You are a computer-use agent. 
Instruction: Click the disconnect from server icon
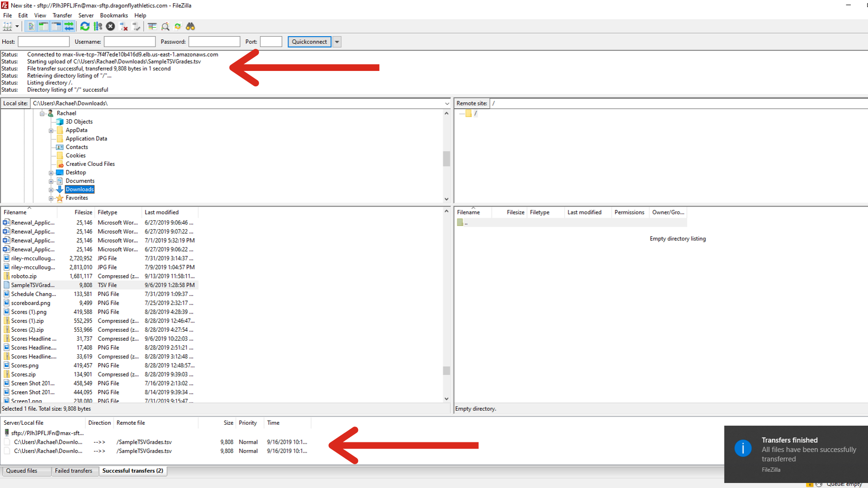coord(123,27)
